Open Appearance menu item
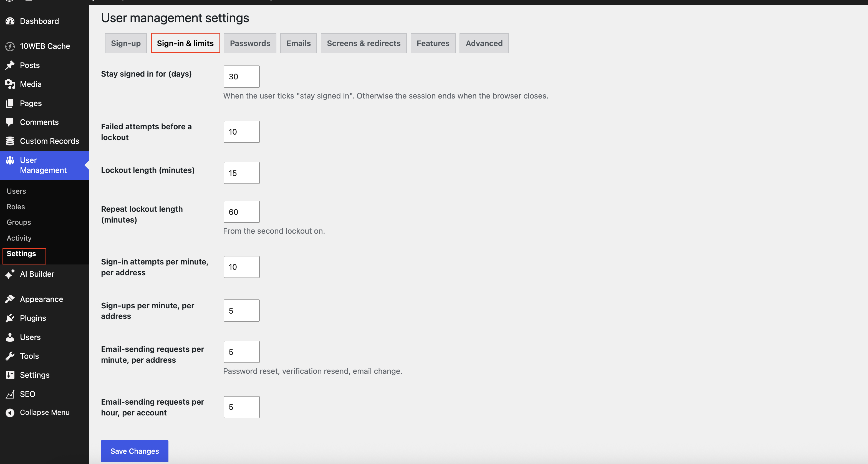Screen dimensions: 868x464 coord(44,299)
